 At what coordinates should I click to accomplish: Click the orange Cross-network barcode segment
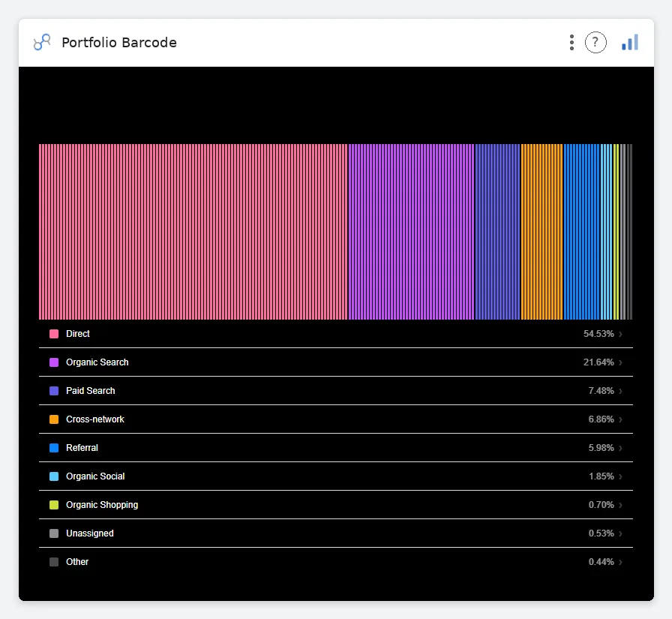click(x=541, y=232)
